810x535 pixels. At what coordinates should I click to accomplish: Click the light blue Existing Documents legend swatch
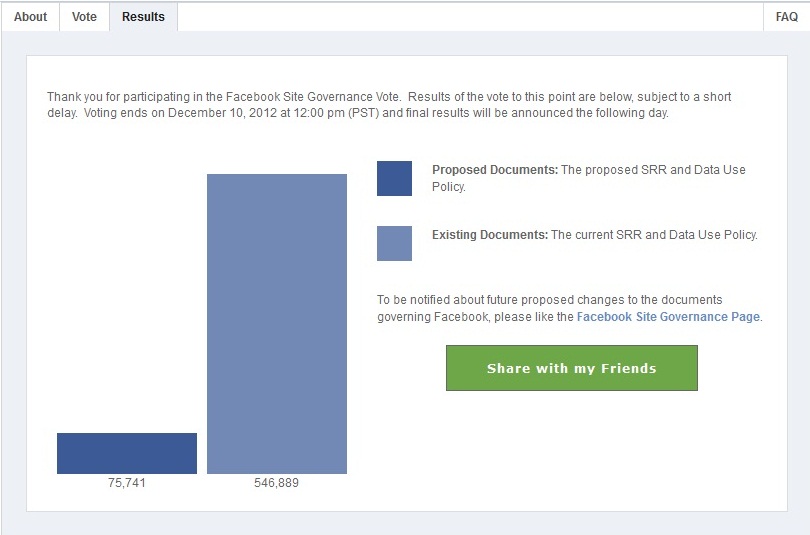click(x=394, y=243)
